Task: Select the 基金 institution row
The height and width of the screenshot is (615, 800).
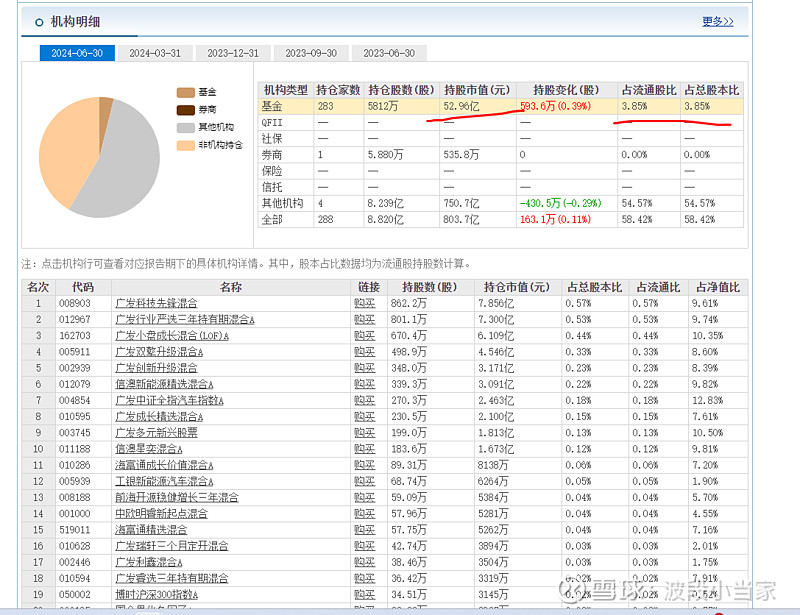Action: [501, 106]
